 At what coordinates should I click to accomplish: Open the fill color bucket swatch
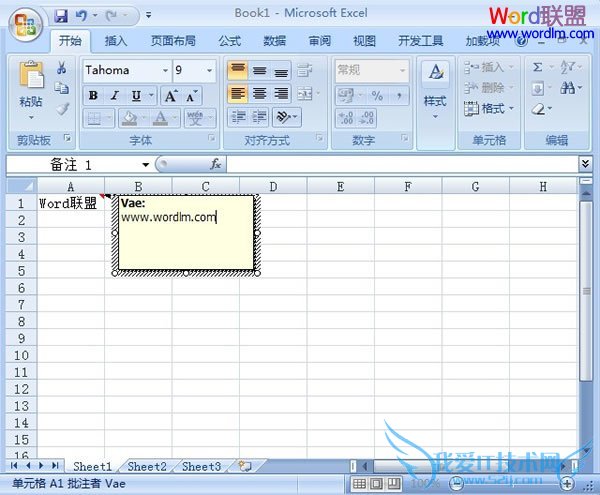click(129, 118)
